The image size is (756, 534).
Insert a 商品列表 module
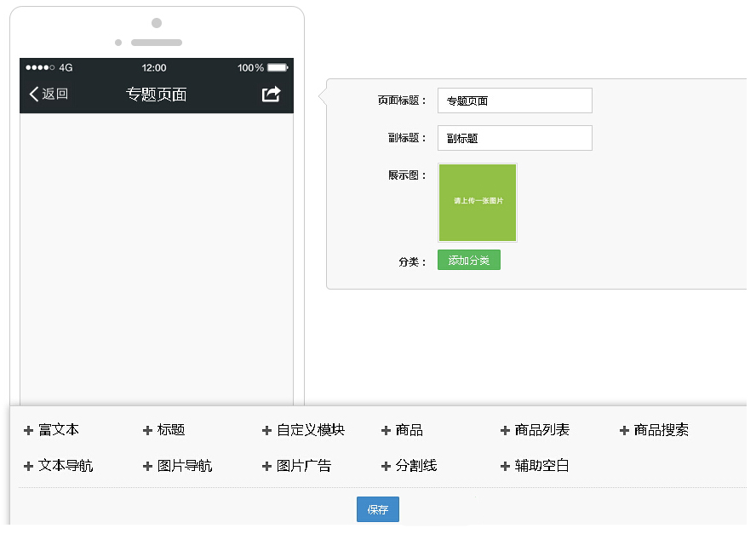(x=541, y=431)
